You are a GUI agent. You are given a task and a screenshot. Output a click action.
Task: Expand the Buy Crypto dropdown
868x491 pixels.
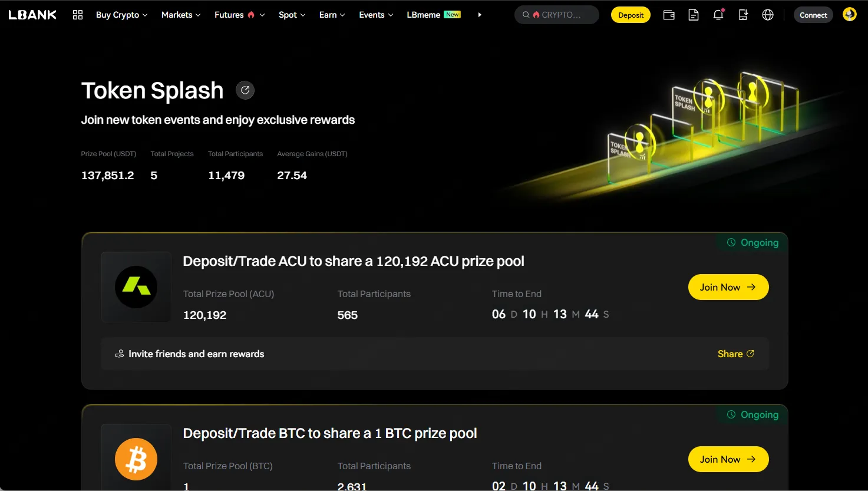[x=121, y=15]
